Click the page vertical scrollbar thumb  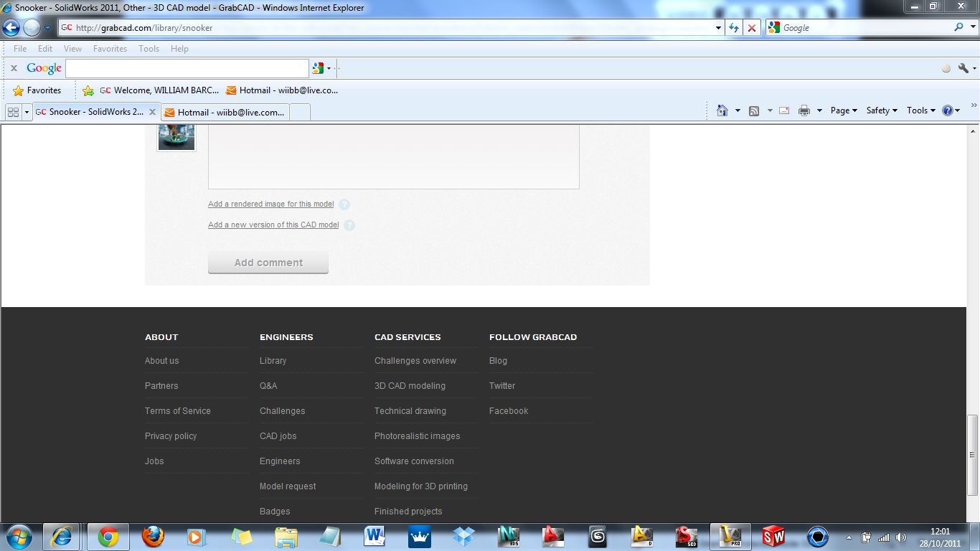(x=973, y=454)
